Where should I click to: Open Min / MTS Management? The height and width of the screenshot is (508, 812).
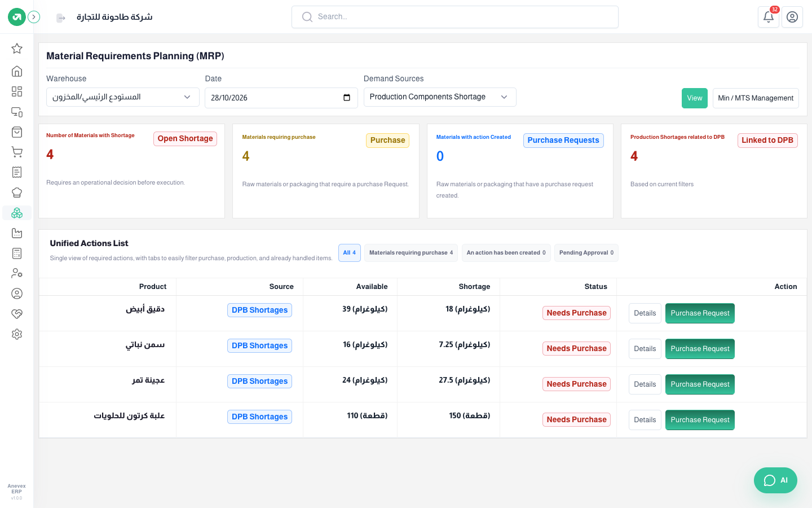coord(756,98)
